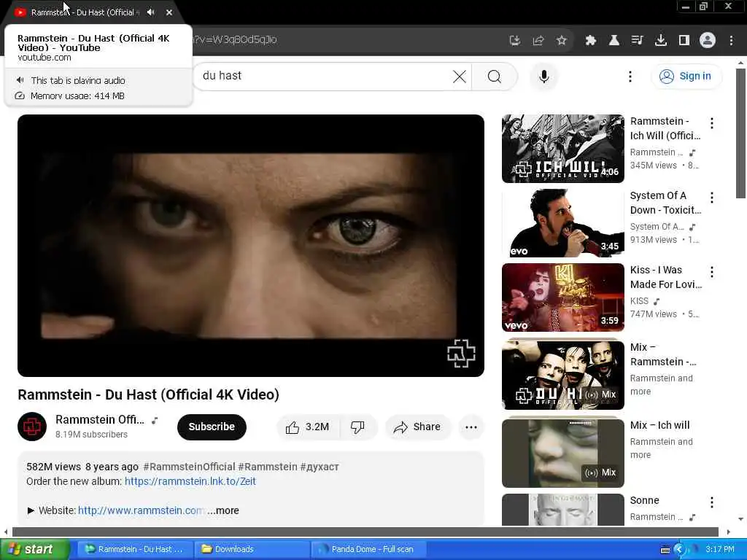Click the #RammsteinOfficial hashtag

189,467
